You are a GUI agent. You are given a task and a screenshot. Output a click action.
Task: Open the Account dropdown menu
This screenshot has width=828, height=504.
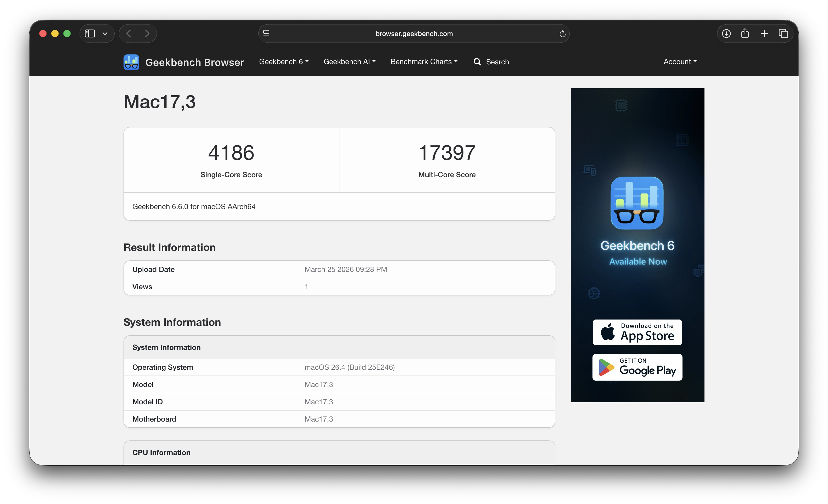point(680,62)
